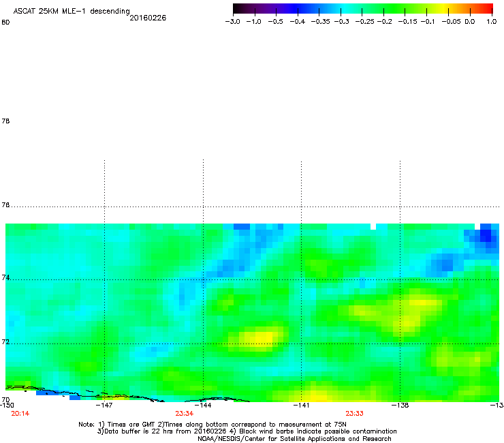
Task: Click the -1.0 color scale label
Action: 253,22
